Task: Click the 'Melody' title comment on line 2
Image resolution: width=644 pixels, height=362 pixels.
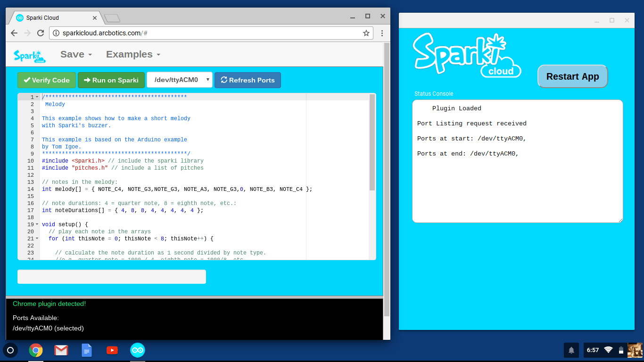Action: point(55,104)
